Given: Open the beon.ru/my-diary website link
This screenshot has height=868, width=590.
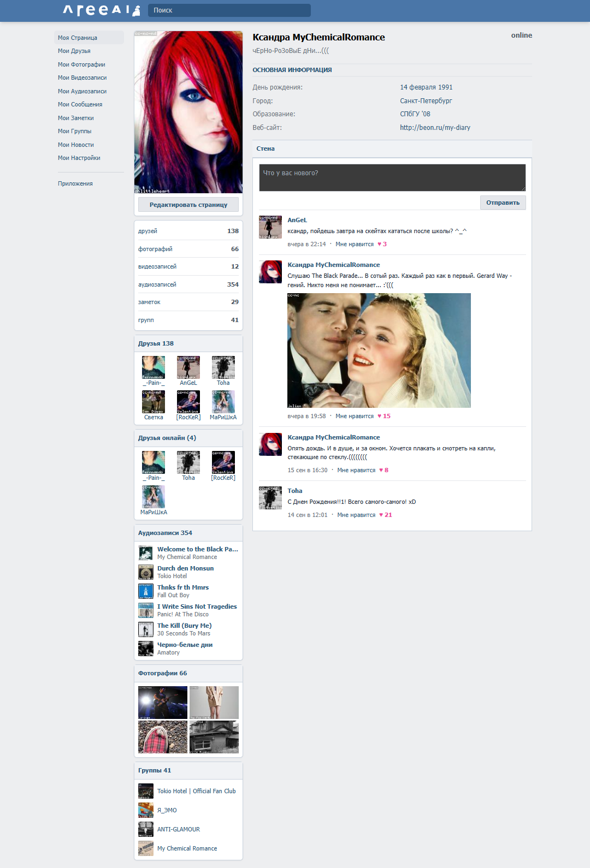Looking at the screenshot, I should click(x=435, y=128).
